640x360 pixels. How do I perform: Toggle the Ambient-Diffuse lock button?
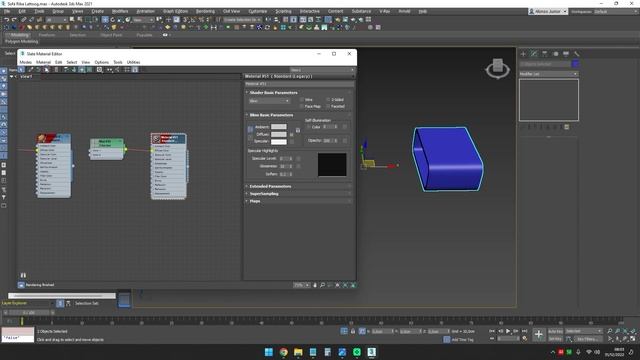tap(250, 130)
